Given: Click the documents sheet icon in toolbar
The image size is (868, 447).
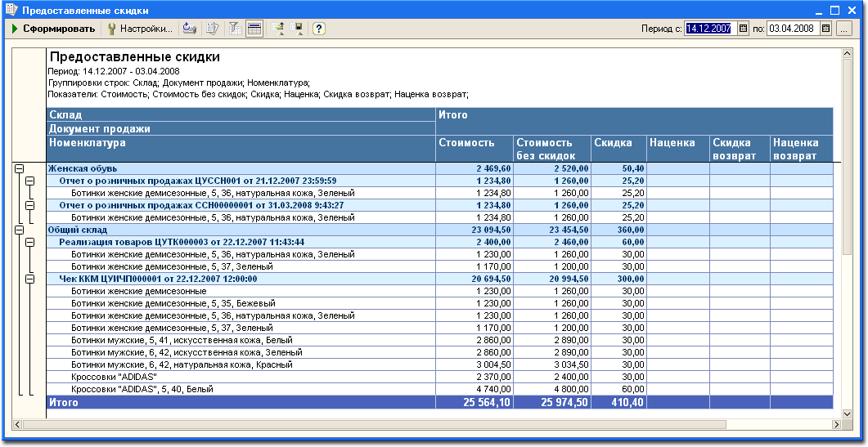Looking at the screenshot, I should (x=212, y=29).
